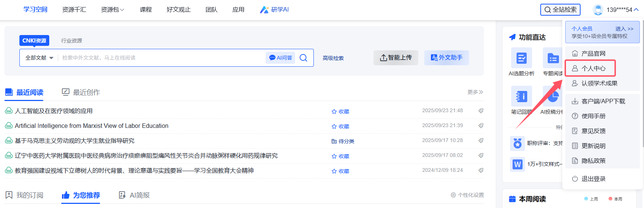Click the search magnifier icon
Screen dimensions: 644x208
(x=303, y=58)
